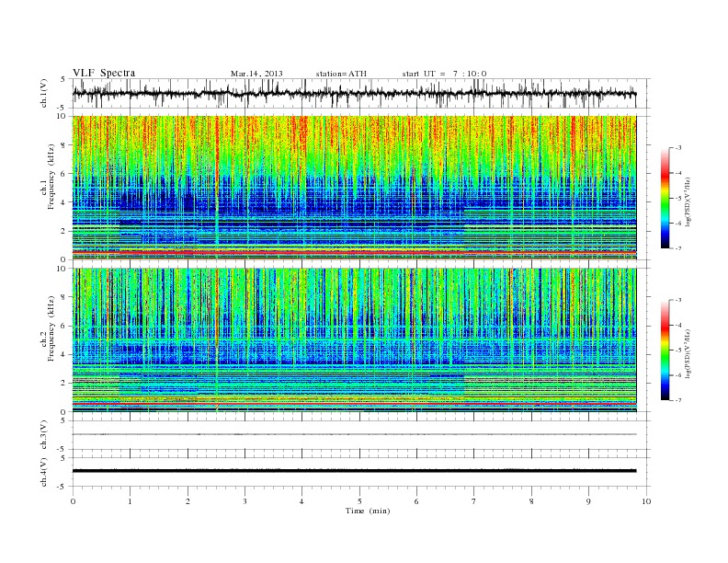
Task: Click the "ch.4(V)" axis label
Action: tap(44, 472)
